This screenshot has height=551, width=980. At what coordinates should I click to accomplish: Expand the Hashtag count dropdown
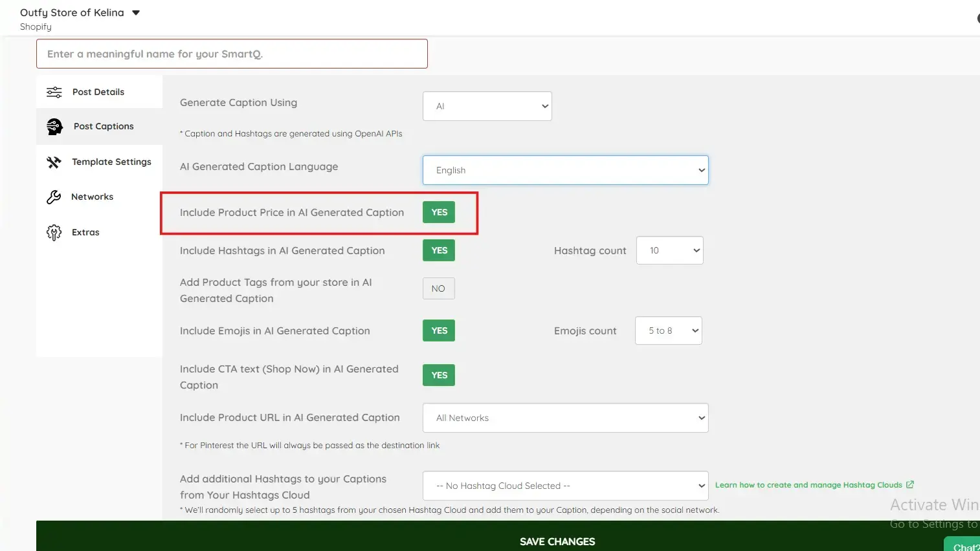(670, 250)
